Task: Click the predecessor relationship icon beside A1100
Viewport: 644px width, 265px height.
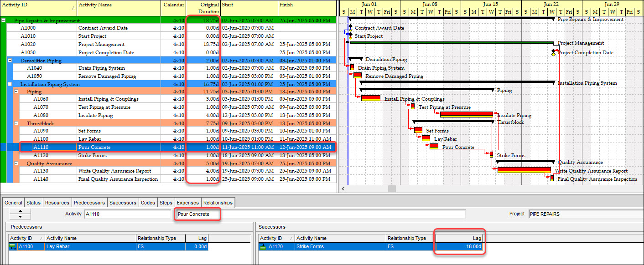Action: tap(12, 247)
